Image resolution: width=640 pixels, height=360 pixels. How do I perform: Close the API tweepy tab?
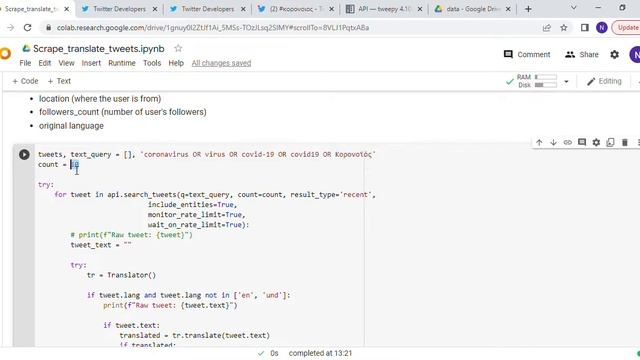coord(420,9)
